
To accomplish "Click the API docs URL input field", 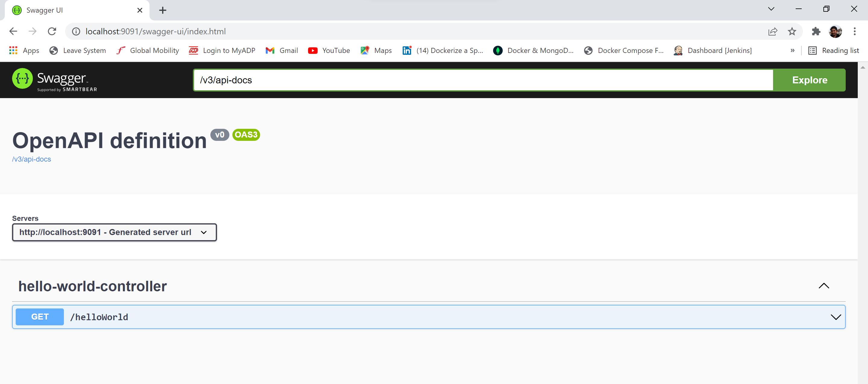I will pos(483,80).
